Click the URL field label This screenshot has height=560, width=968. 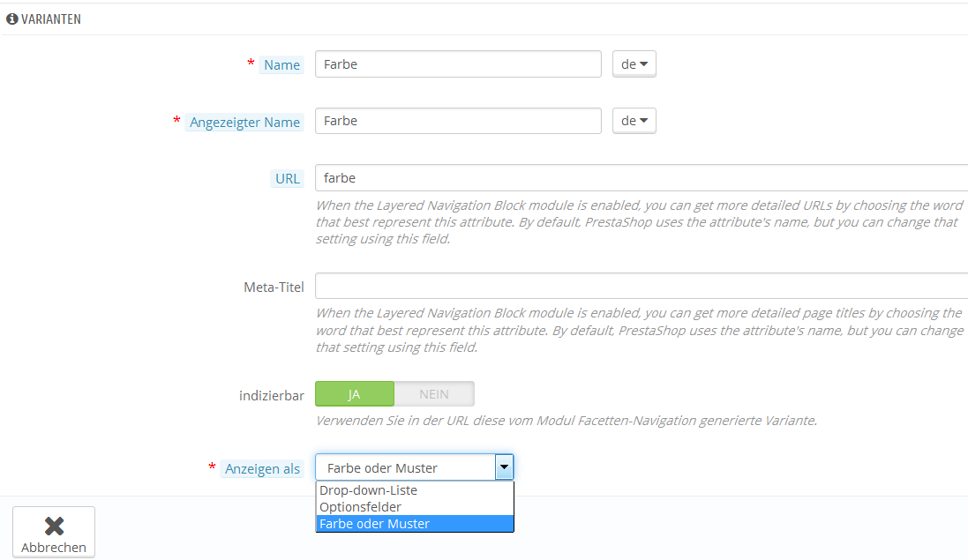(287, 179)
